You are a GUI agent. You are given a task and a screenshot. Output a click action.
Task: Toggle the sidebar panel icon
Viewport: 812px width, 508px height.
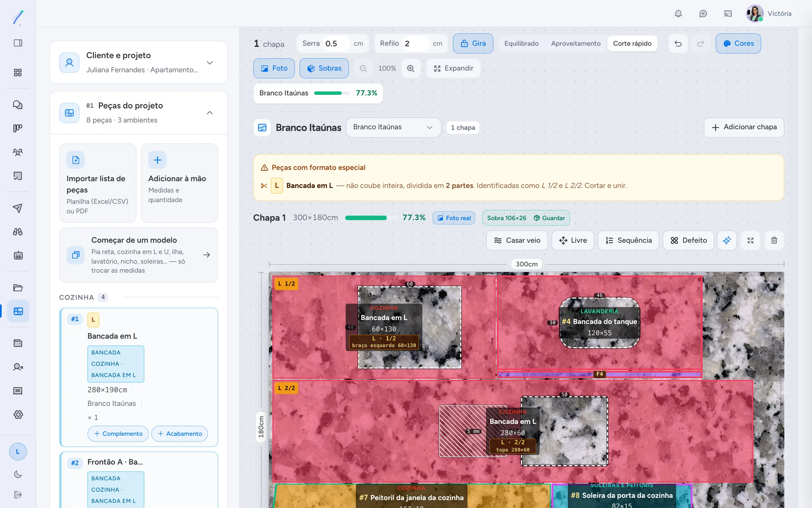pyautogui.click(x=18, y=43)
